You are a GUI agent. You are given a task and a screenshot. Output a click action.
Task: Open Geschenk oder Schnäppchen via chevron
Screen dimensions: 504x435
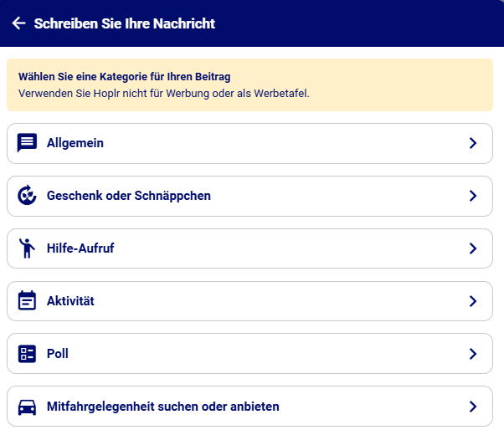[473, 196]
